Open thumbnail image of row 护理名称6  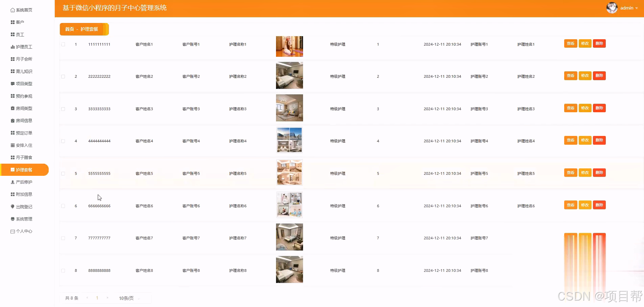[290, 205]
